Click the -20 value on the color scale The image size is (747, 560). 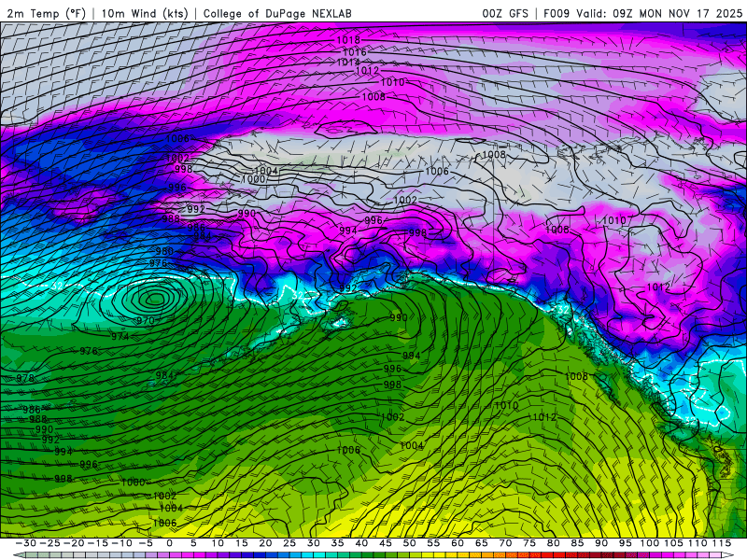[x=74, y=543]
